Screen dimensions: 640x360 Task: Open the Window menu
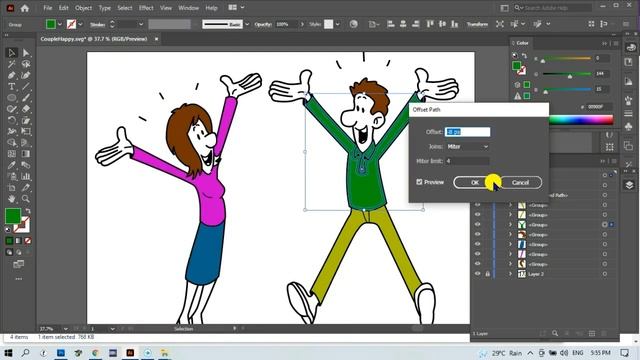pyautogui.click(x=188, y=8)
